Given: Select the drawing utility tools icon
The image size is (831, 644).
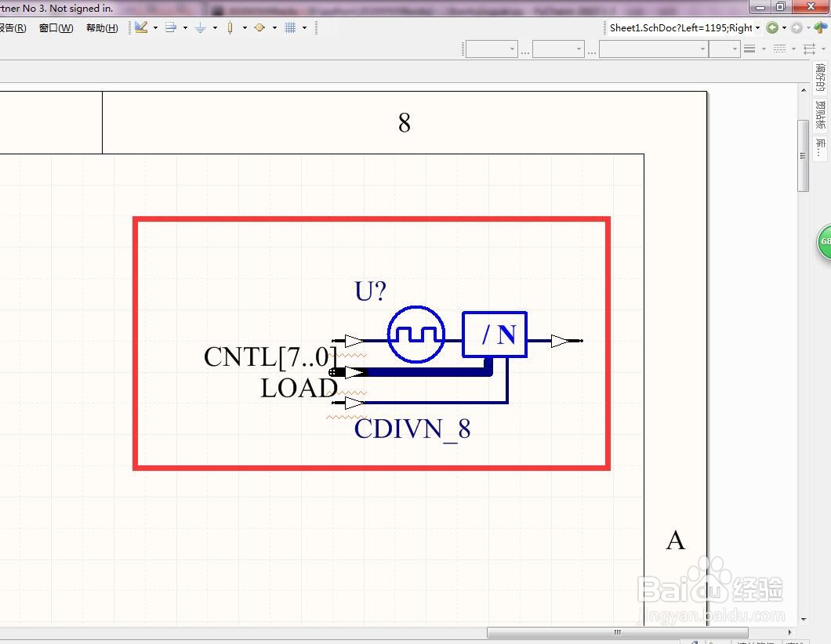Looking at the screenshot, I should click(x=141, y=27).
